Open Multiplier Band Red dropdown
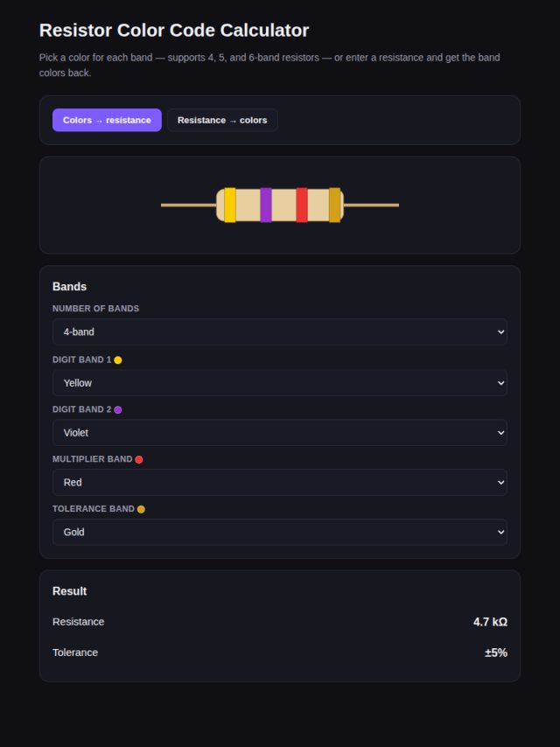 tap(280, 482)
